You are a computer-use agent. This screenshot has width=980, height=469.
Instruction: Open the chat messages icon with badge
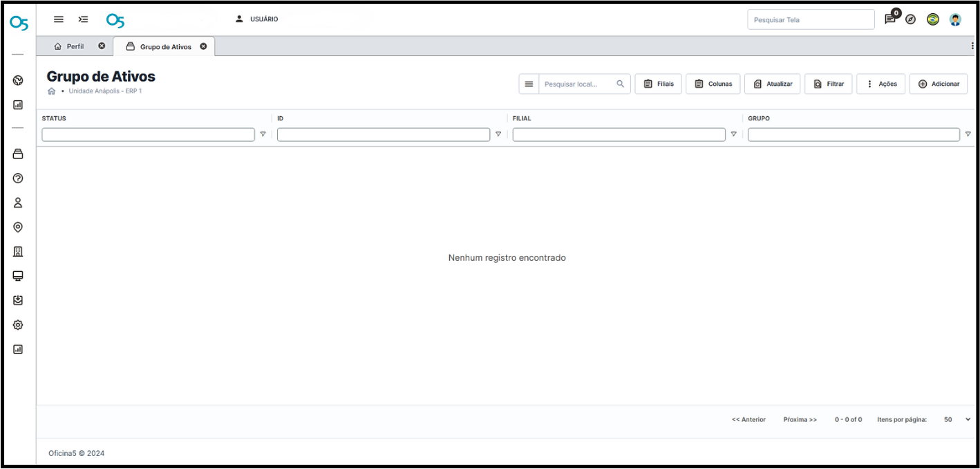click(x=890, y=19)
